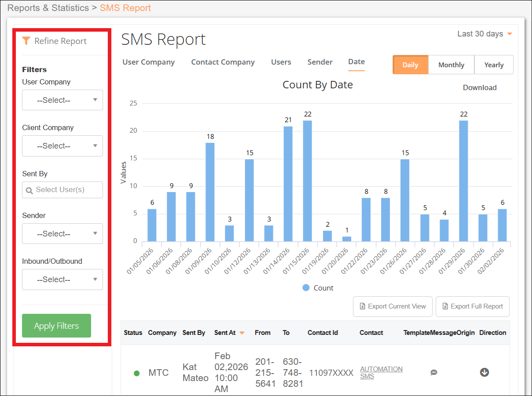The width and height of the screenshot is (532, 396).
Task: Switch to the Users tab
Action: click(281, 62)
